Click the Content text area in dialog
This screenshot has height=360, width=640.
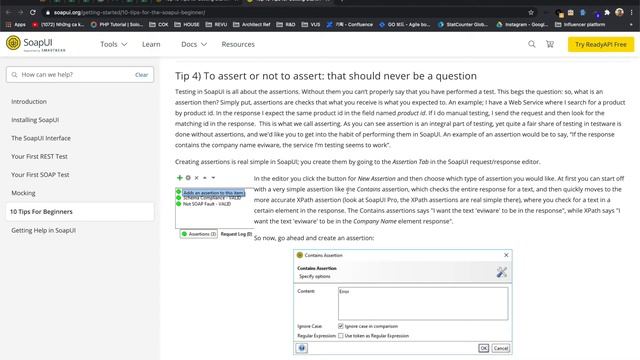pos(423,303)
